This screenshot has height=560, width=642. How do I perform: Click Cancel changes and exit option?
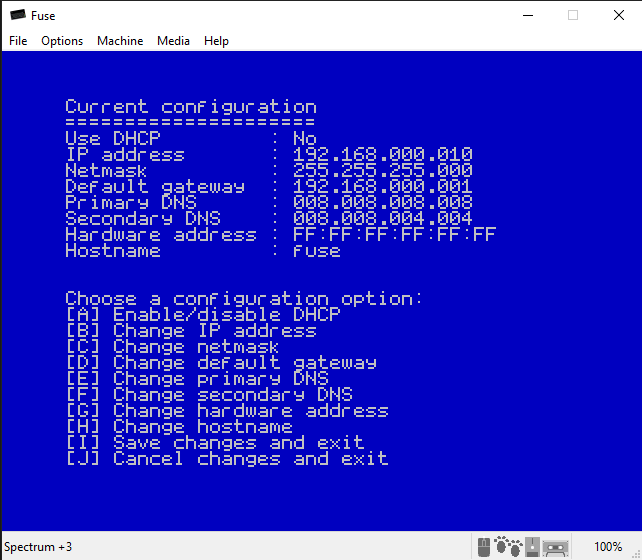(x=226, y=459)
